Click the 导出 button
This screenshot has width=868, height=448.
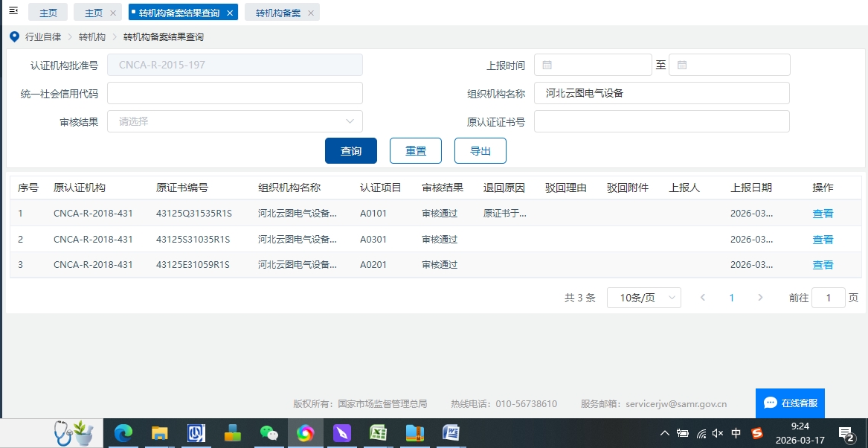[480, 150]
